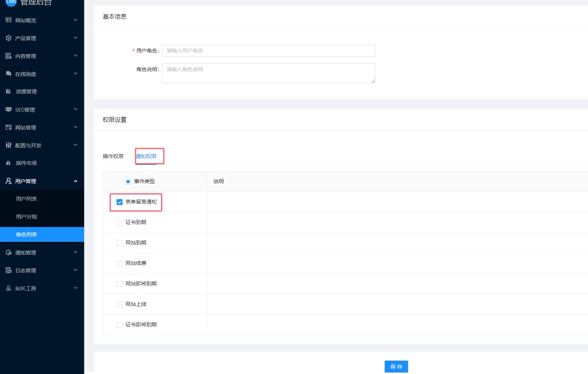Click the 资源管理 icon in sidebar
Screen dimensions: 588x374
coord(8,92)
